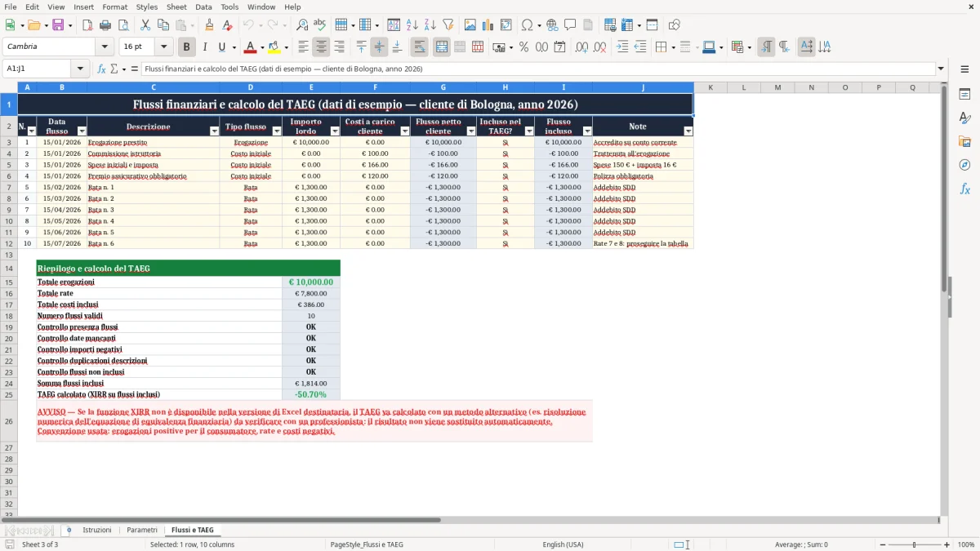Click the Copy icon
The height and width of the screenshot is (551, 980).
click(x=163, y=25)
